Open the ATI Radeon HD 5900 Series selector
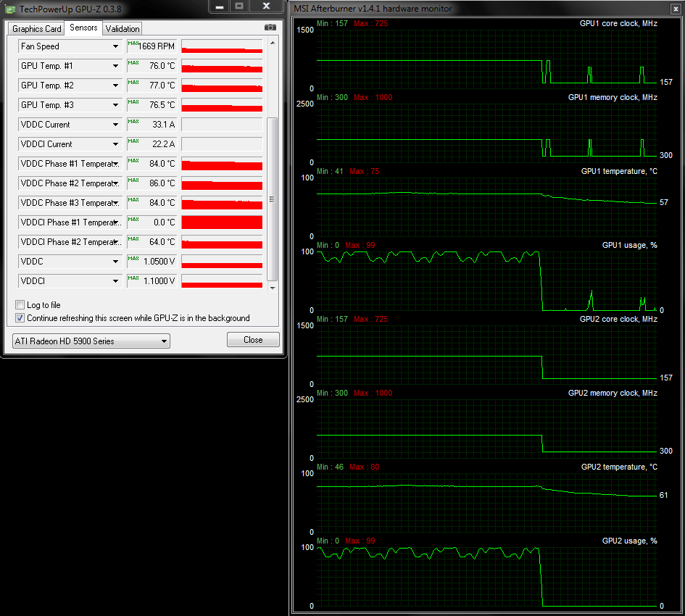The image size is (685, 616). (91, 341)
